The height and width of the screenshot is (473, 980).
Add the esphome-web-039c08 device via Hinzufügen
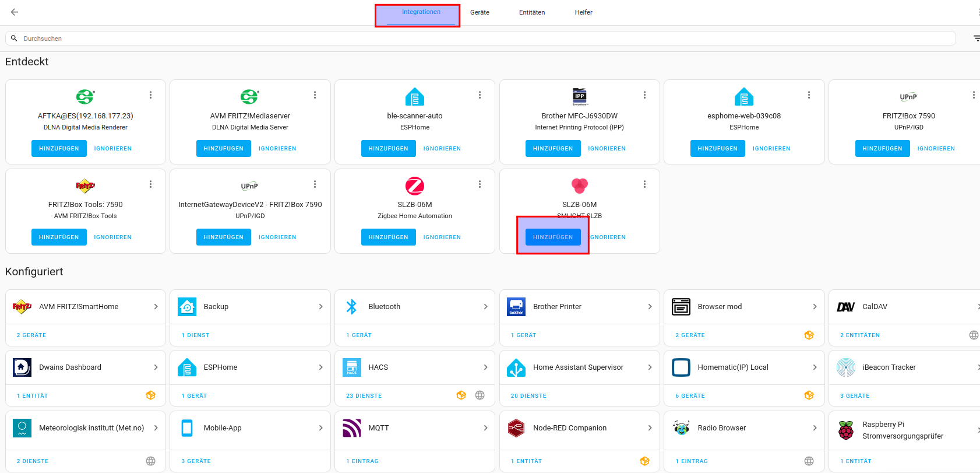(717, 149)
